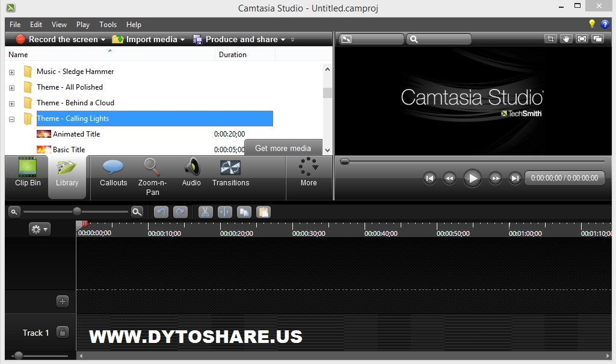Open the Zoom-n-Pan tool

(152, 177)
